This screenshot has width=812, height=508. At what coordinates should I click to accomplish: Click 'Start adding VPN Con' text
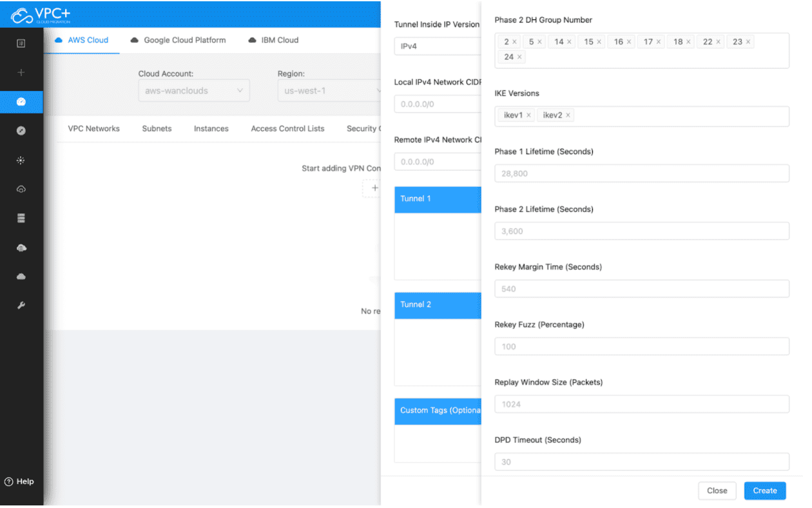click(x=341, y=168)
